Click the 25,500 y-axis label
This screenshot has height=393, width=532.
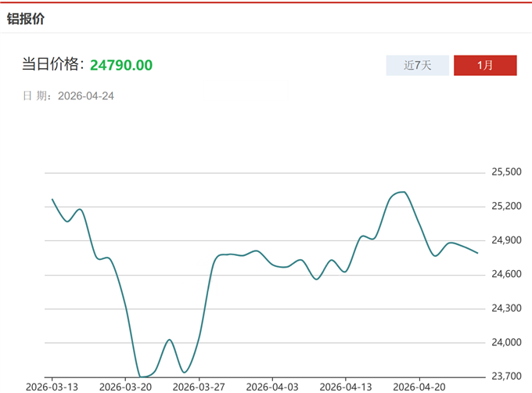pos(506,172)
